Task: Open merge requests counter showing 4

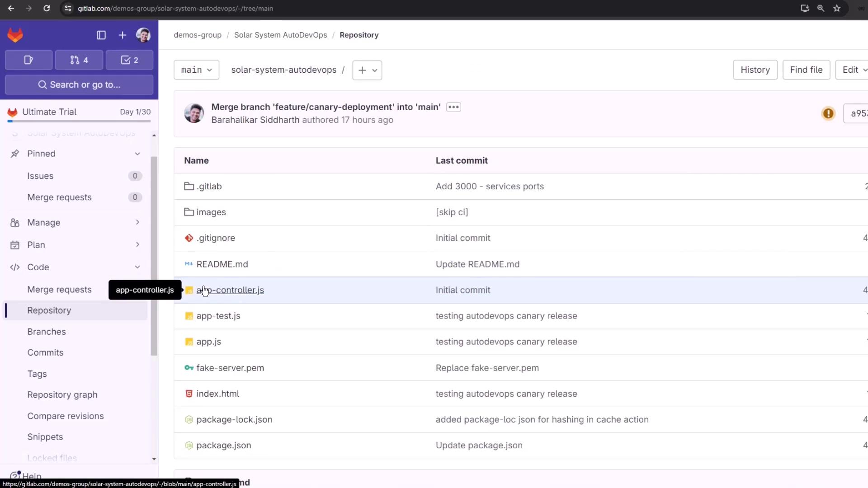Action: 79,60
